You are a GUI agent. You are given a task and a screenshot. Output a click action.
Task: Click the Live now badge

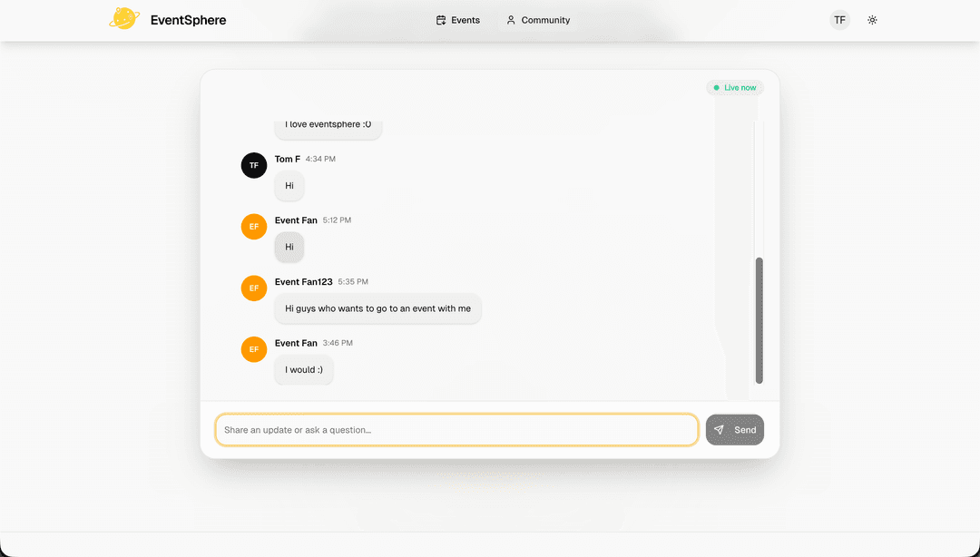coord(735,87)
